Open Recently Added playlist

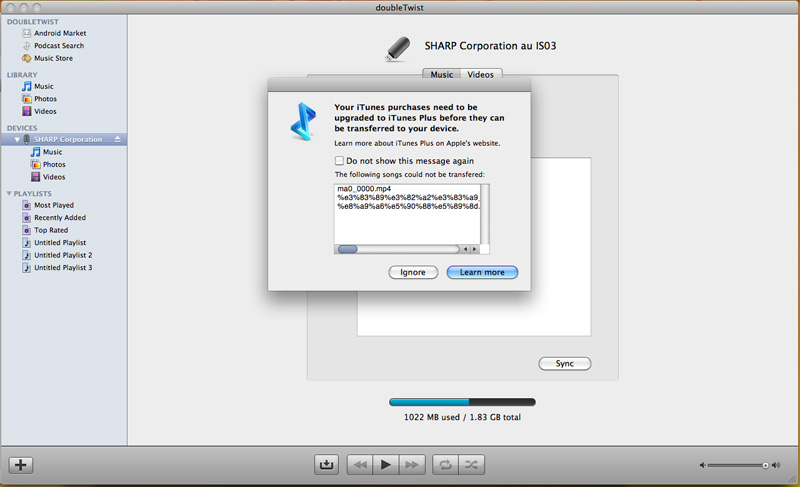pyautogui.click(x=60, y=218)
